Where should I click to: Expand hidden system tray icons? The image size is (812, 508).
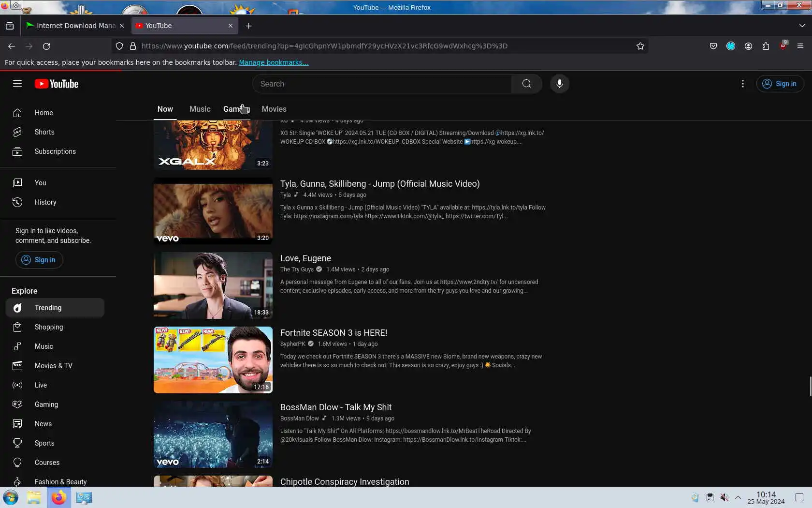(x=738, y=497)
